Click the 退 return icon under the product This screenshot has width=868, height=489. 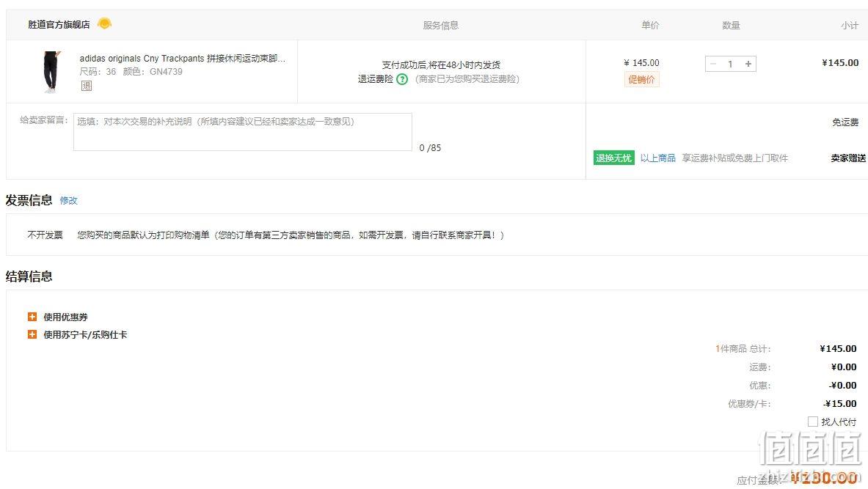coord(87,86)
